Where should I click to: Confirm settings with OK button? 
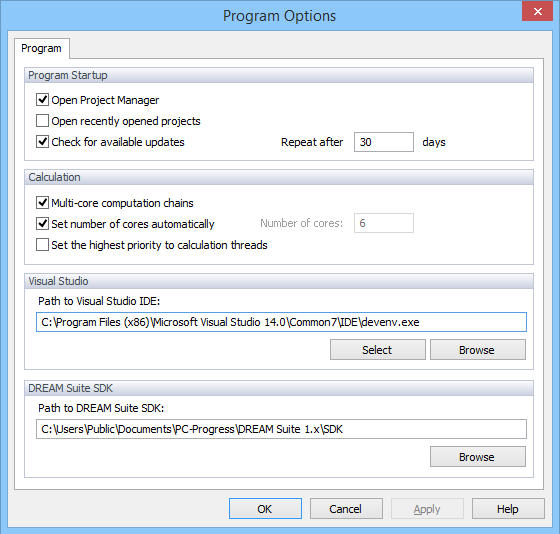coord(265,509)
